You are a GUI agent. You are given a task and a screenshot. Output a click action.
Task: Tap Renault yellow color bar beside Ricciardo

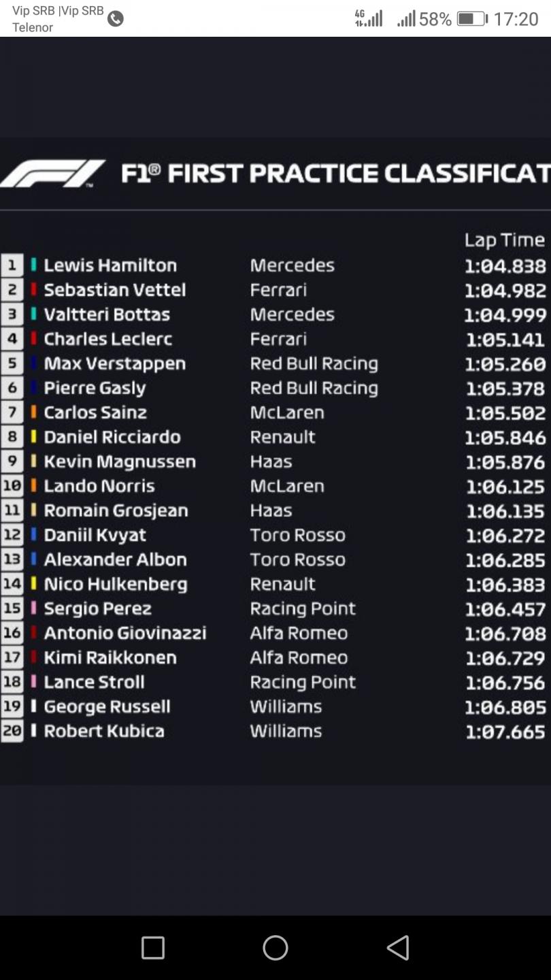coord(33,437)
